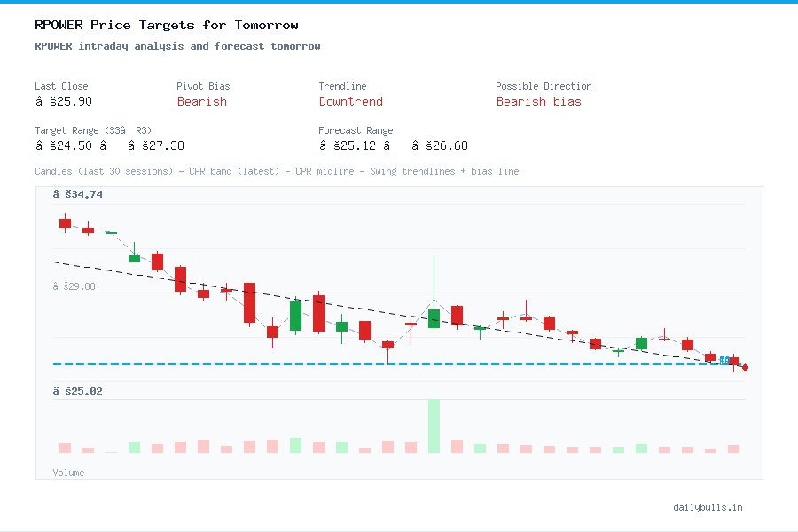
Task: Select the blue '59' marker on the bias line
Action: [725, 361]
